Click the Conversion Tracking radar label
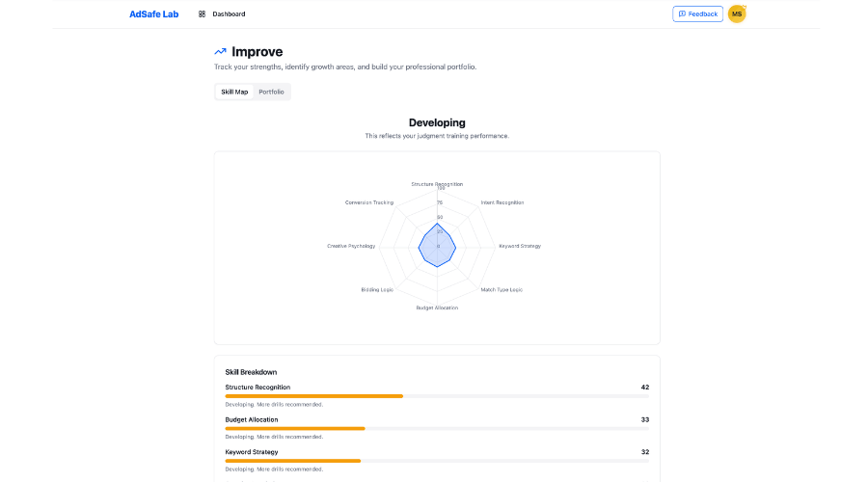 369,202
